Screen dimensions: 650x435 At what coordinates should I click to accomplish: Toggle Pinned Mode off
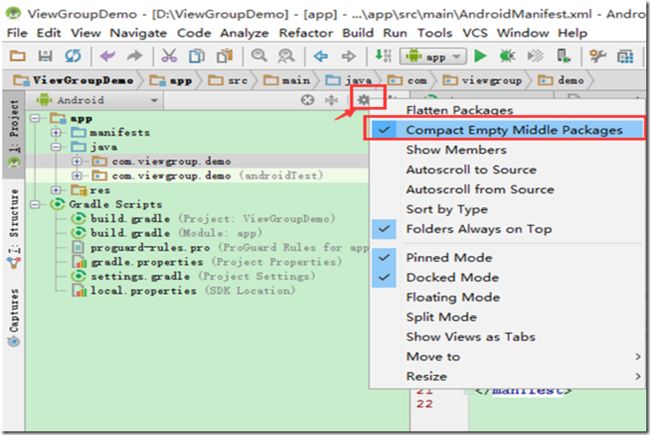point(506,258)
